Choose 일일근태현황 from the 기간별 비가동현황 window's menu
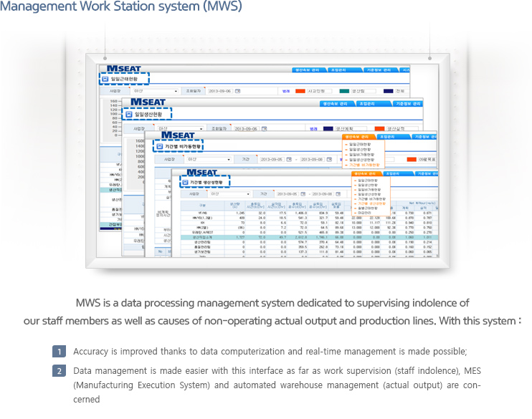The height and width of the screenshot is (419, 532). click(361, 145)
